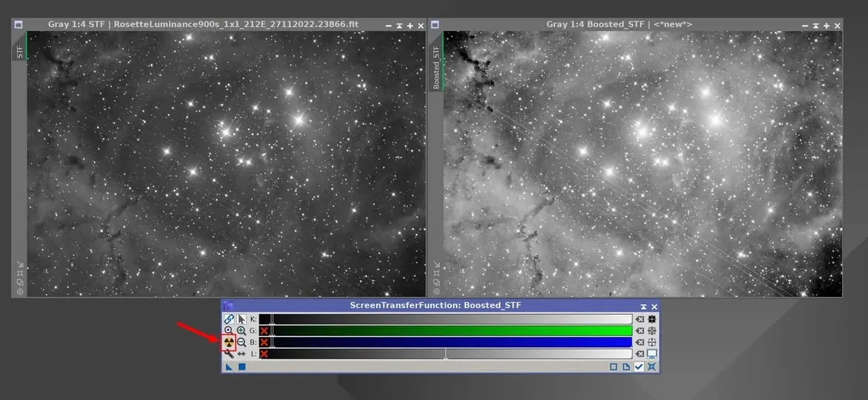
Task: Click the overlapping squares icon in STF window sidebar
Action: [20, 282]
